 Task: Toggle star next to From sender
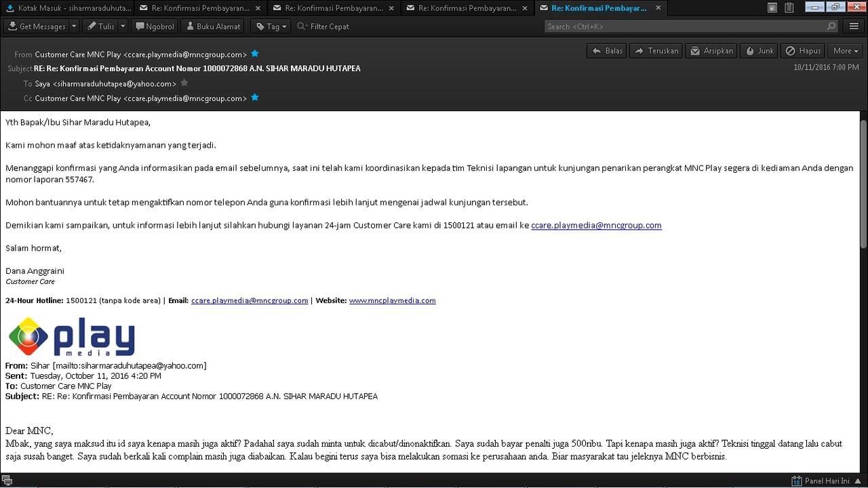click(x=255, y=54)
